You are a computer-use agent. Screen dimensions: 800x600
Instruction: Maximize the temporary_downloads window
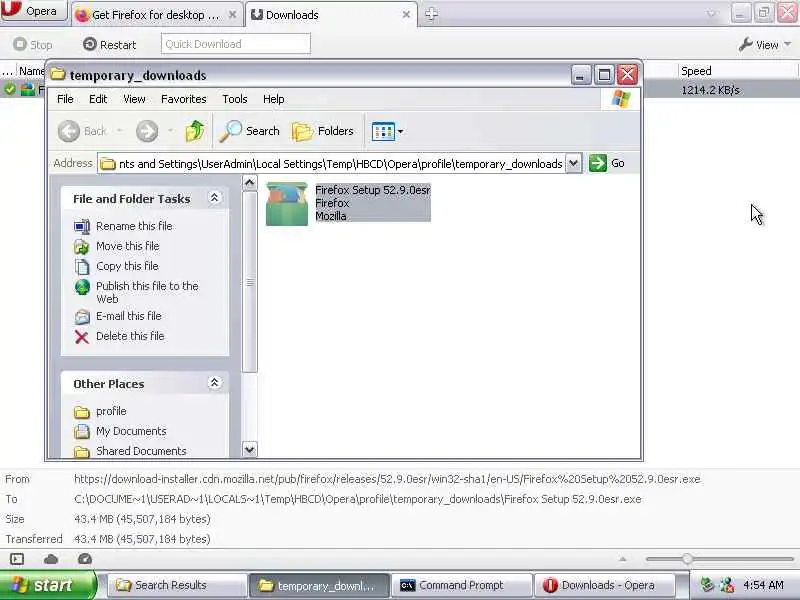click(x=604, y=76)
